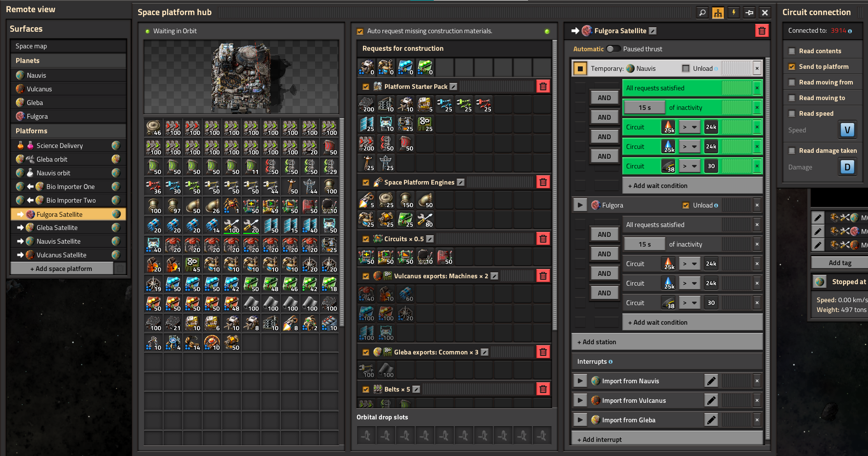Rename the Fulgora Satellite platform
This screenshot has height=456, width=868.
click(653, 31)
